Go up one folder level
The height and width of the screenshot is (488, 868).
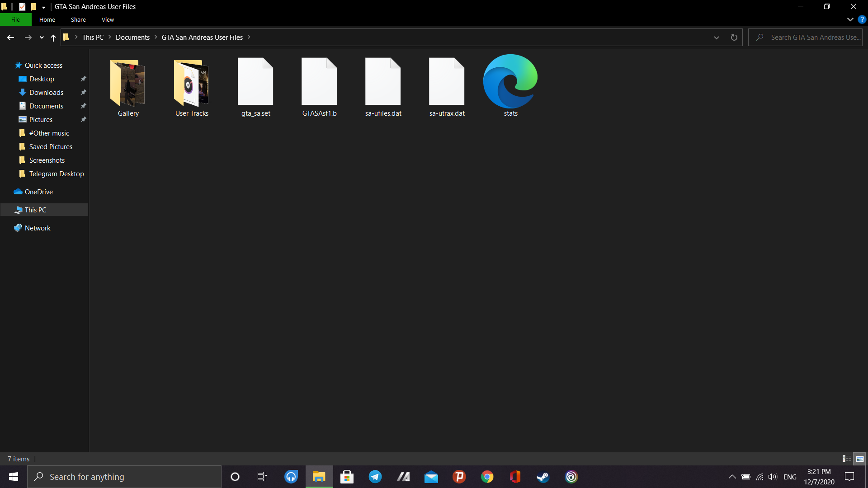click(53, 38)
